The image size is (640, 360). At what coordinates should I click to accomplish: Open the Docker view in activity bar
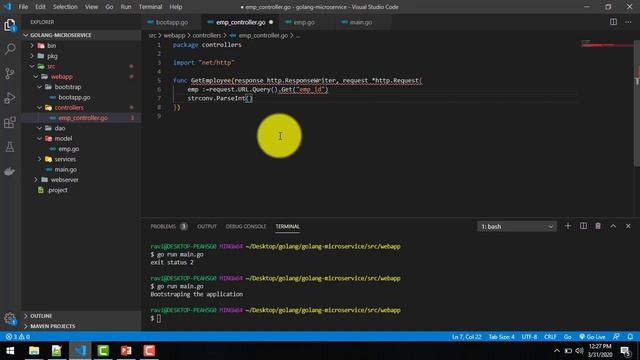(x=10, y=171)
